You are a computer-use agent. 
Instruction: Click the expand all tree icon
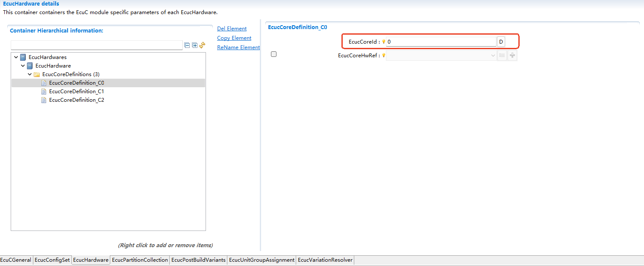[x=195, y=45]
